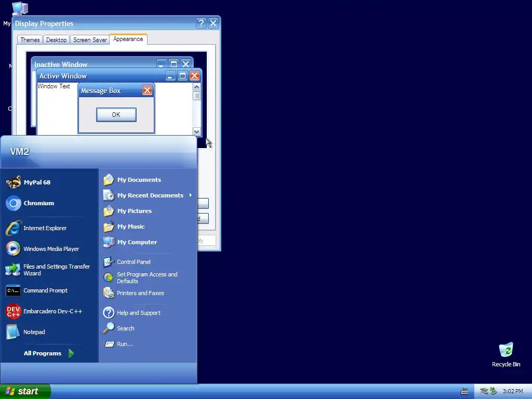Image resolution: width=532 pixels, height=399 pixels.
Task: Click the Message Box preview title
Action: pyautogui.click(x=101, y=90)
